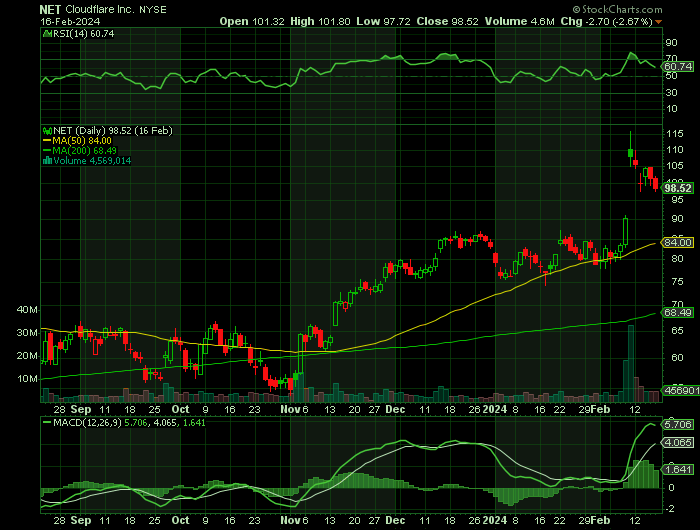Click the MA(50) 84.00 legend text
Screen dimensions: 700x530
pyautogui.click(x=82, y=141)
